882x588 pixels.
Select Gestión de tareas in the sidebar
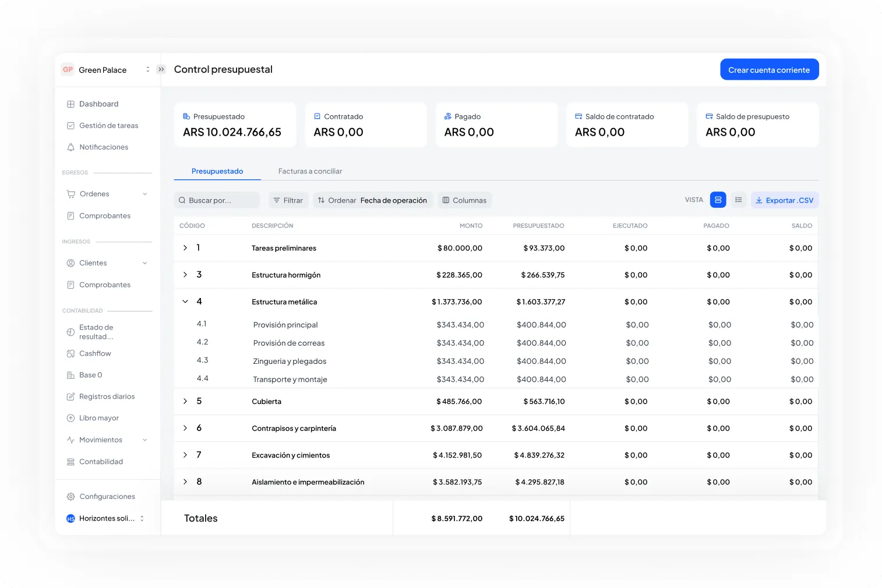click(x=108, y=125)
